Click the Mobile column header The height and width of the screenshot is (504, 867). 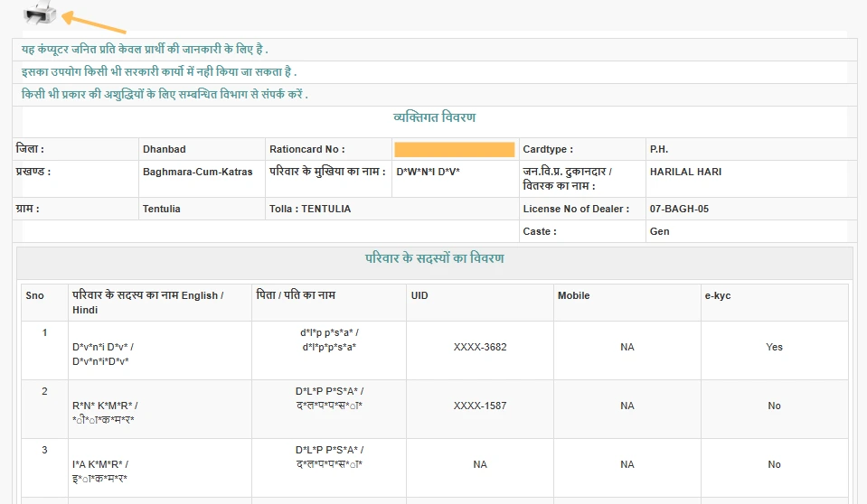[573, 295]
